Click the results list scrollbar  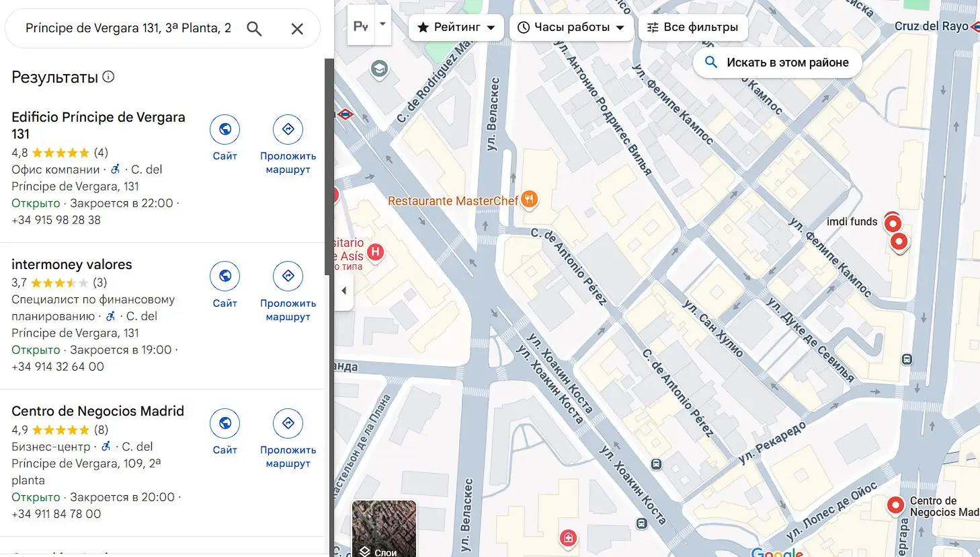(329, 168)
